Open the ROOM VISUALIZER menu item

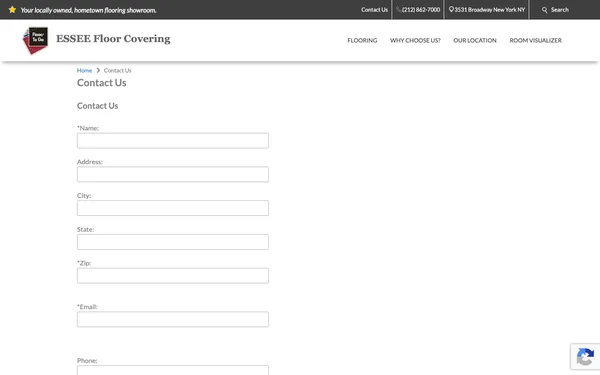[x=535, y=40]
